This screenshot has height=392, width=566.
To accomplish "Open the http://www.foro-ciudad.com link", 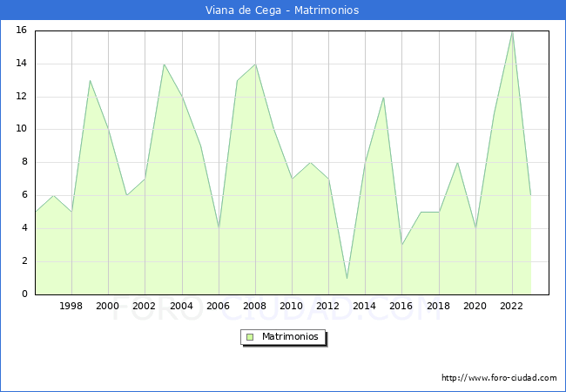I will click(x=499, y=378).
